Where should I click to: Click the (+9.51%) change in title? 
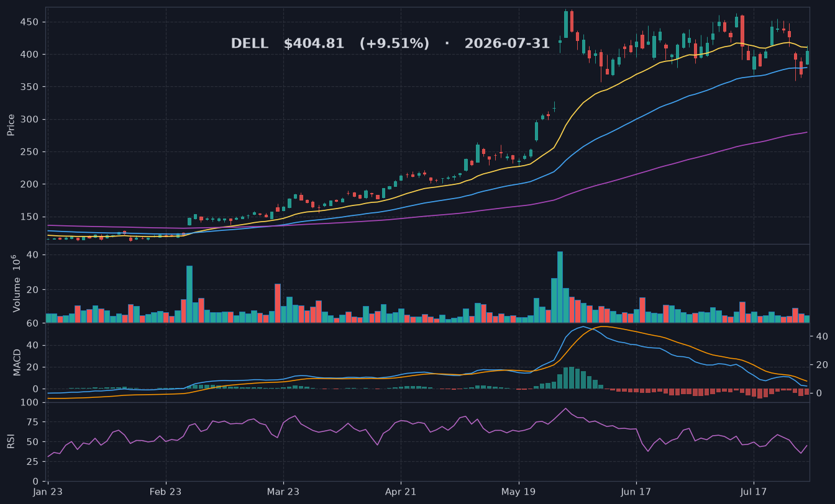pyautogui.click(x=394, y=43)
